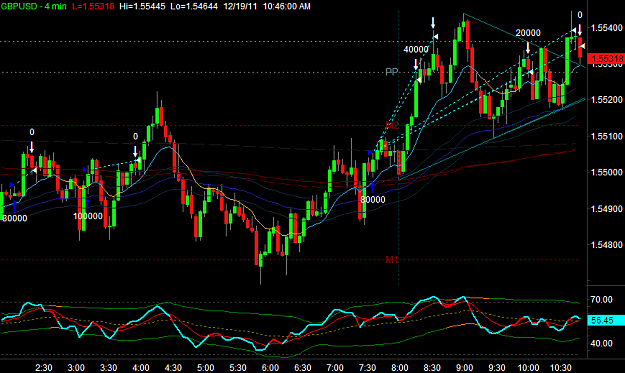Click the 4:30 time axis marker

173,367
